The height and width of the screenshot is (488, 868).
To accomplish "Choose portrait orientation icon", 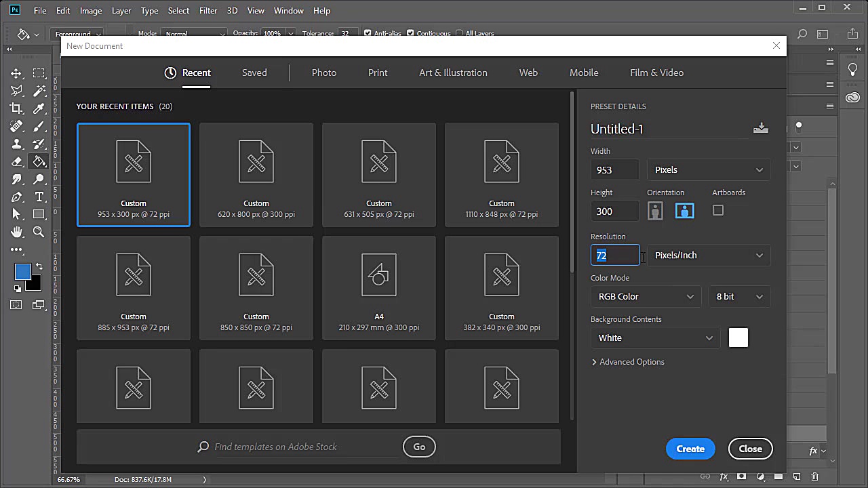I will [655, 211].
